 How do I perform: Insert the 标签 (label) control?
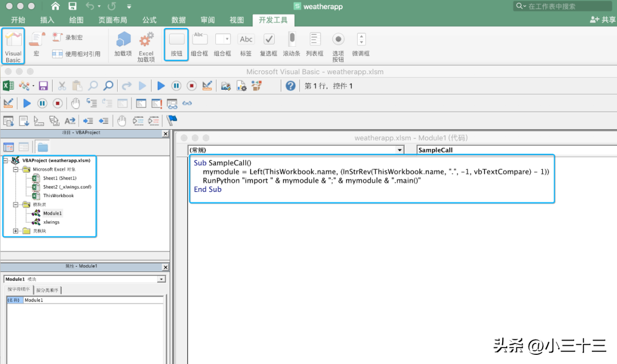tap(246, 44)
